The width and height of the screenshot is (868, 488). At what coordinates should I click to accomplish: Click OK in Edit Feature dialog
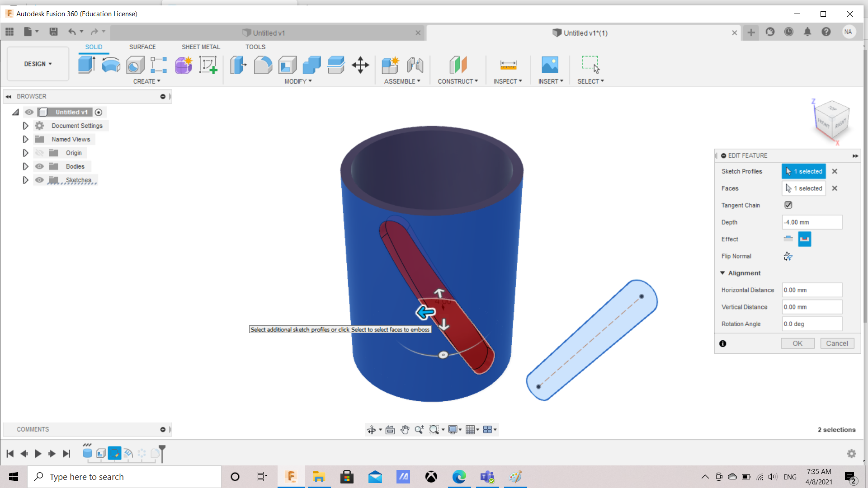[x=797, y=343]
